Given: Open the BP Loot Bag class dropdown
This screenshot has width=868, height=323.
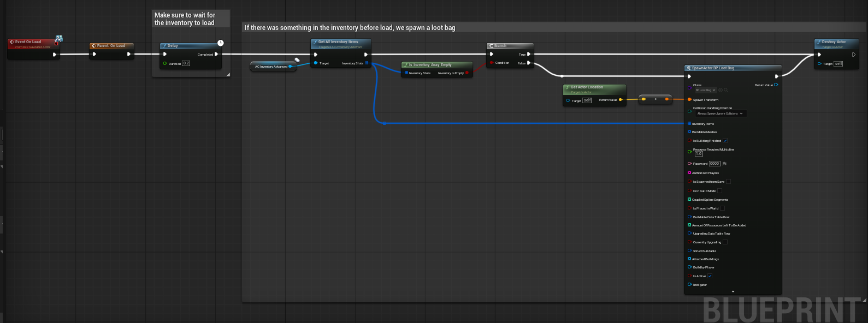Looking at the screenshot, I should click(705, 90).
